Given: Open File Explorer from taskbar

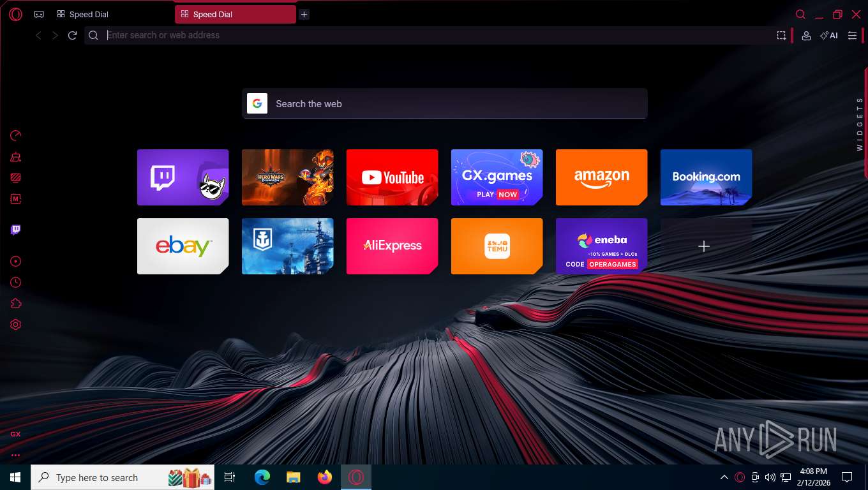Looking at the screenshot, I should pyautogui.click(x=294, y=477).
